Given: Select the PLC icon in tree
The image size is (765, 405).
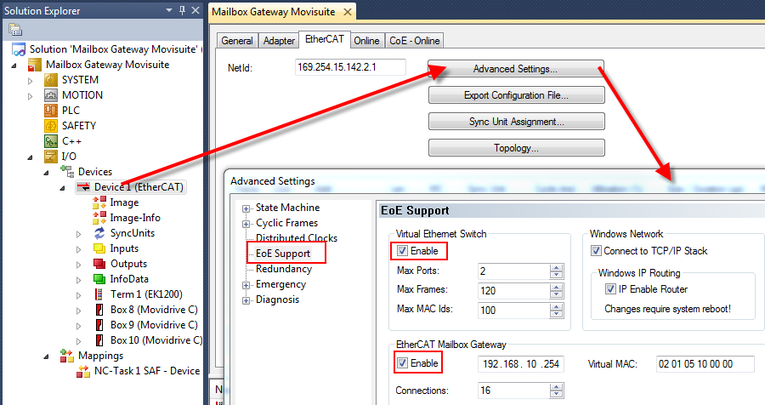Looking at the screenshot, I should (x=51, y=110).
